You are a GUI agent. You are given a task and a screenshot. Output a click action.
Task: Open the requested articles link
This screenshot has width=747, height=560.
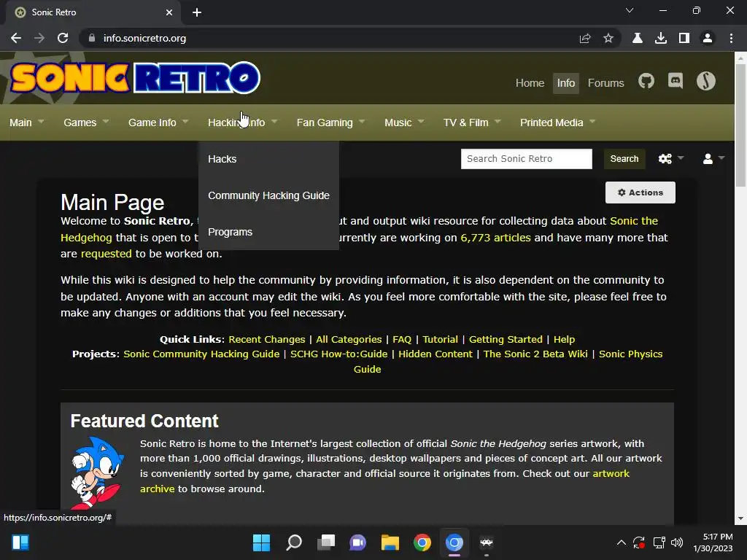coord(107,254)
